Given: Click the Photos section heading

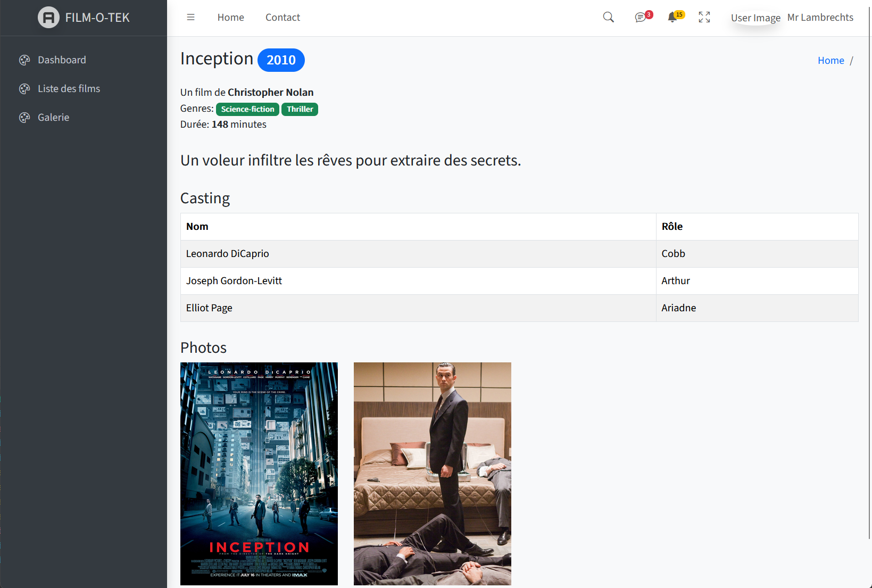Looking at the screenshot, I should pos(203,348).
